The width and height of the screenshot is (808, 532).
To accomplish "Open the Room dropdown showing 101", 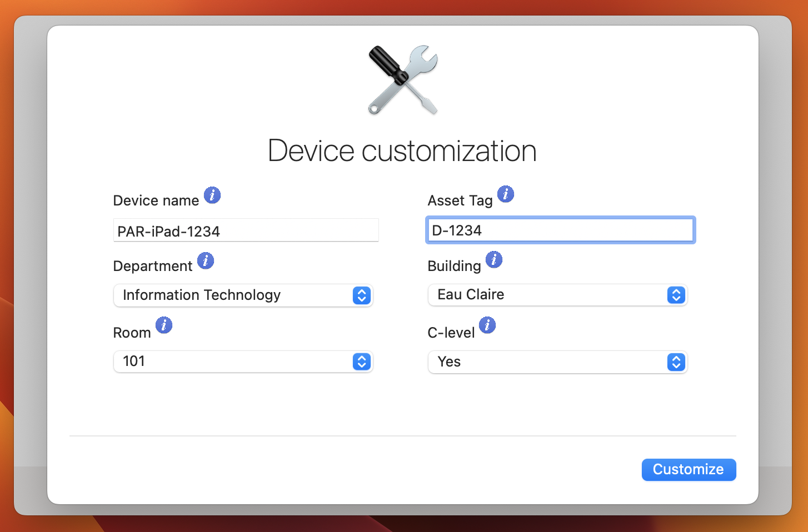I will click(243, 362).
